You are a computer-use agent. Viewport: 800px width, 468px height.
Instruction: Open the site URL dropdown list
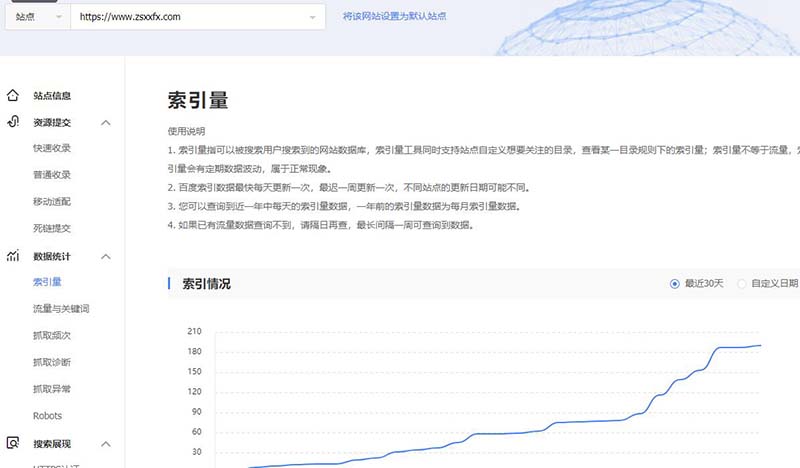coord(313,17)
